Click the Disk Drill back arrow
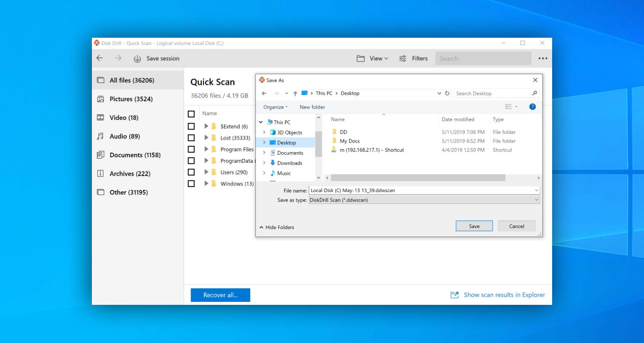The height and width of the screenshot is (343, 644). pos(100,58)
